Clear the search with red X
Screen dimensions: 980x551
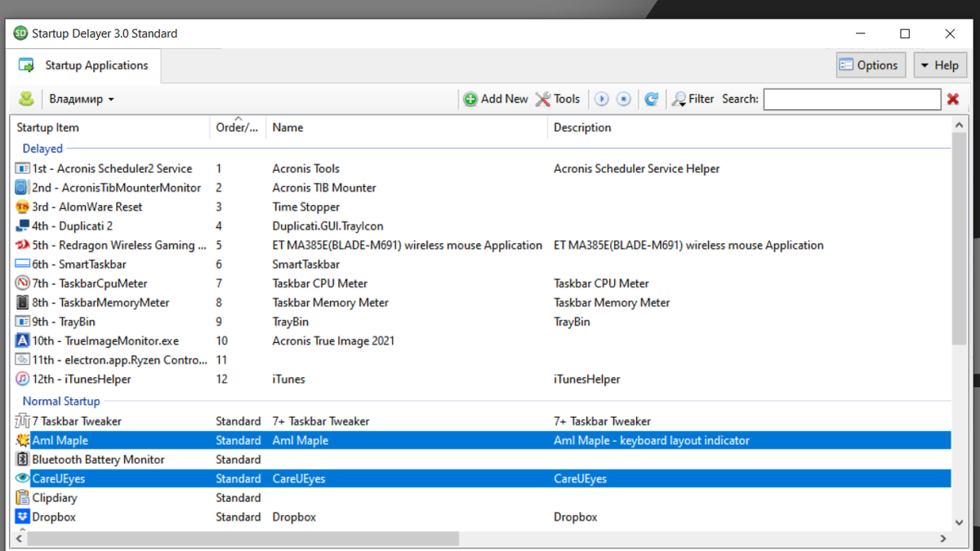(952, 99)
